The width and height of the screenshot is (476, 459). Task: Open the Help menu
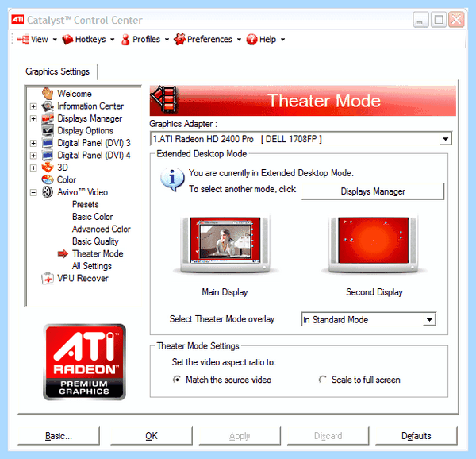click(x=266, y=40)
